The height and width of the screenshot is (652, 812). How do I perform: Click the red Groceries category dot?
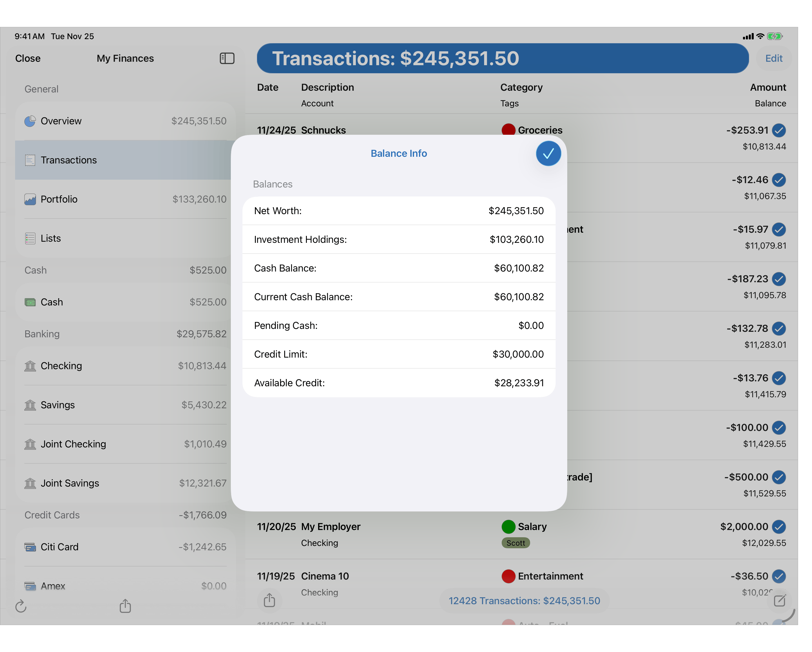coord(508,130)
